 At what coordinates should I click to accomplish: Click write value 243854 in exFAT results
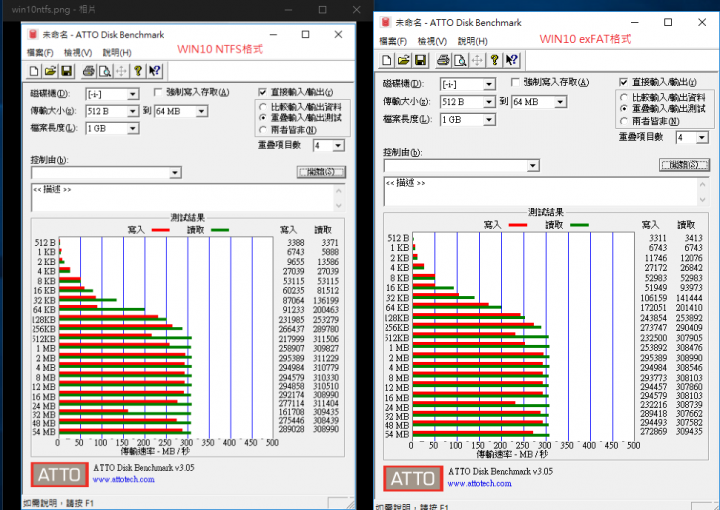[654, 318]
